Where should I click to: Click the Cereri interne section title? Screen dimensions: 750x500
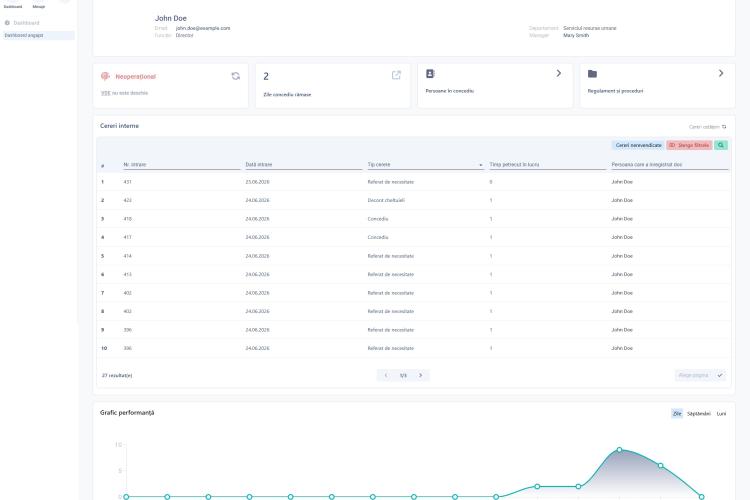(119, 126)
